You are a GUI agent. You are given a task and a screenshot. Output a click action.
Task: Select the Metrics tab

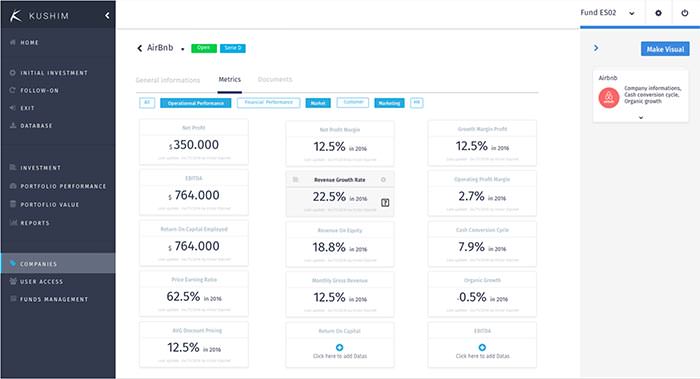coord(229,79)
